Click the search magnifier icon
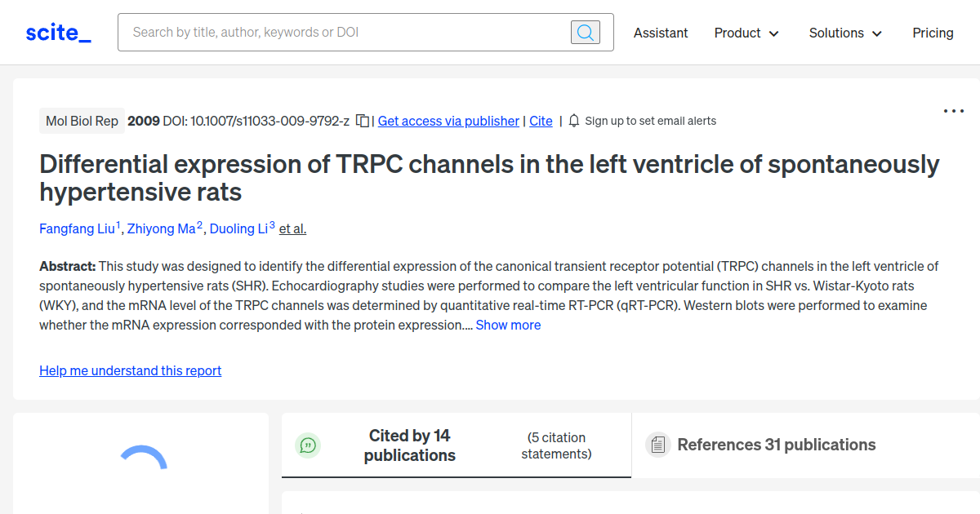This screenshot has width=980, height=514. (585, 32)
